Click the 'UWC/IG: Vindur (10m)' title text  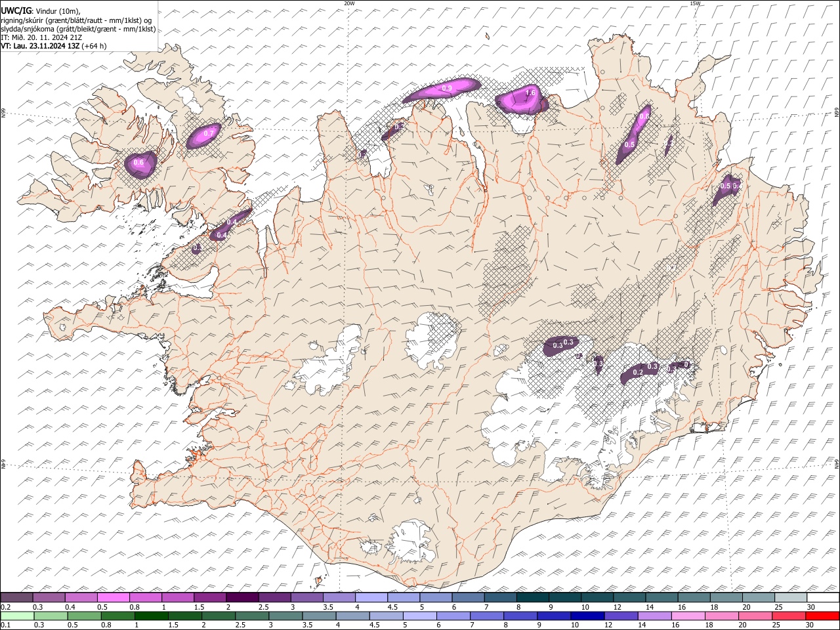coord(41,10)
